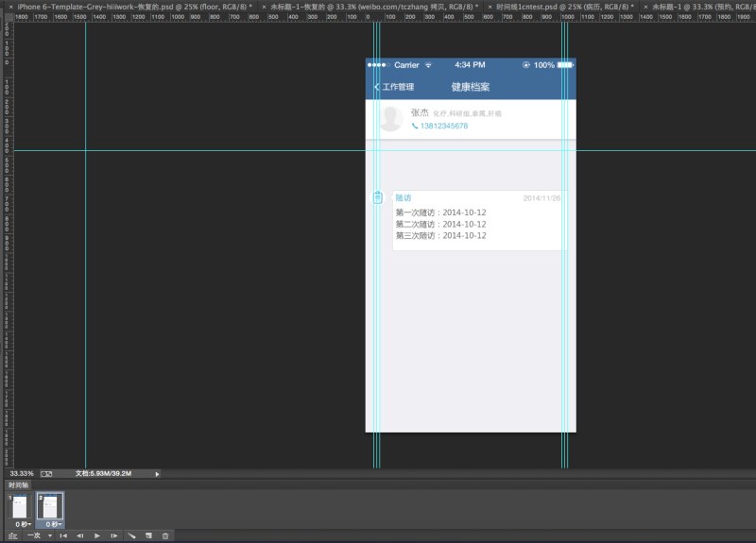Go to previous animation frame

tap(80, 535)
